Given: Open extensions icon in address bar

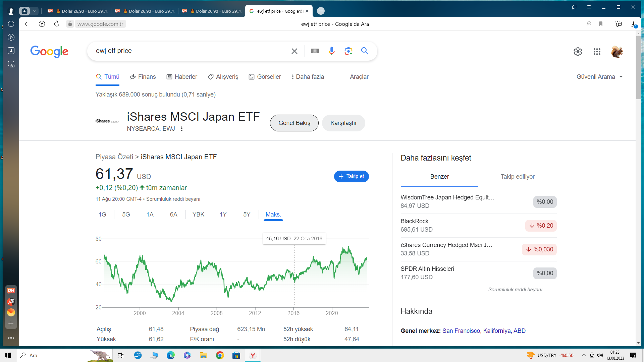Looking at the screenshot, I should coord(619,24).
